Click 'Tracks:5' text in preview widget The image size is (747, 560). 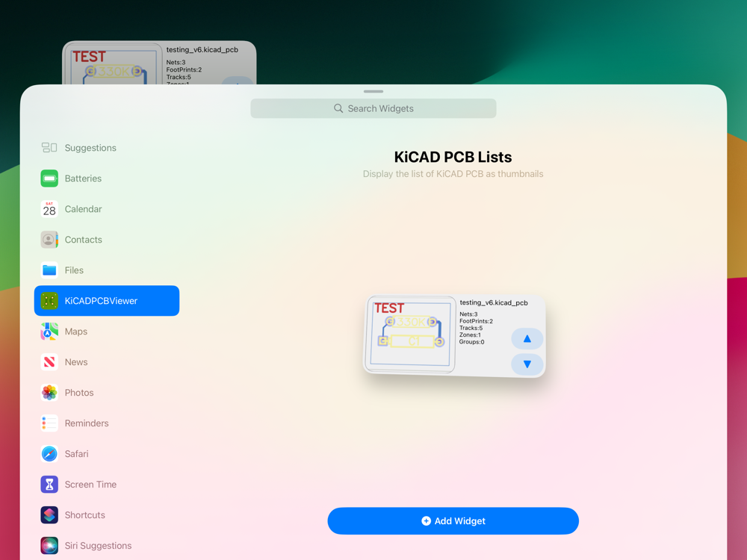[x=471, y=328]
